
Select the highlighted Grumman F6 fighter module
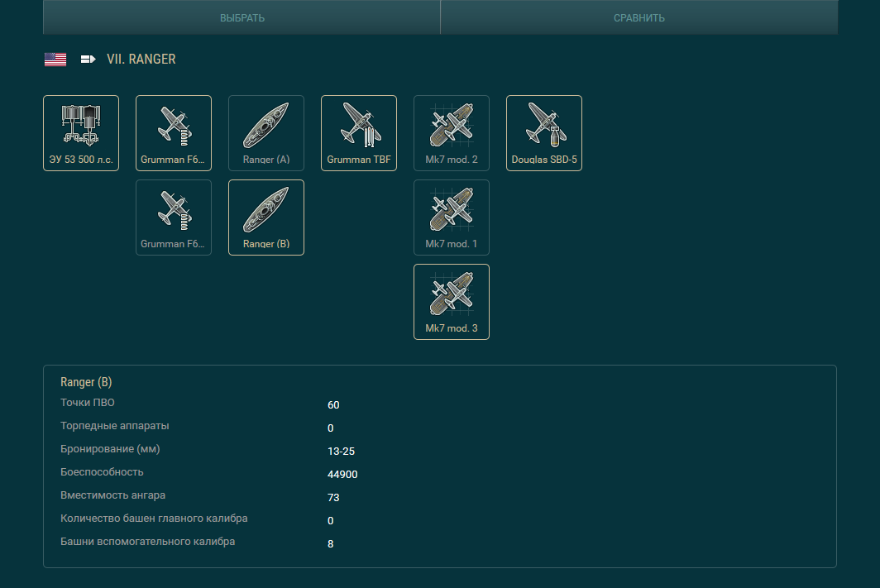point(174,133)
